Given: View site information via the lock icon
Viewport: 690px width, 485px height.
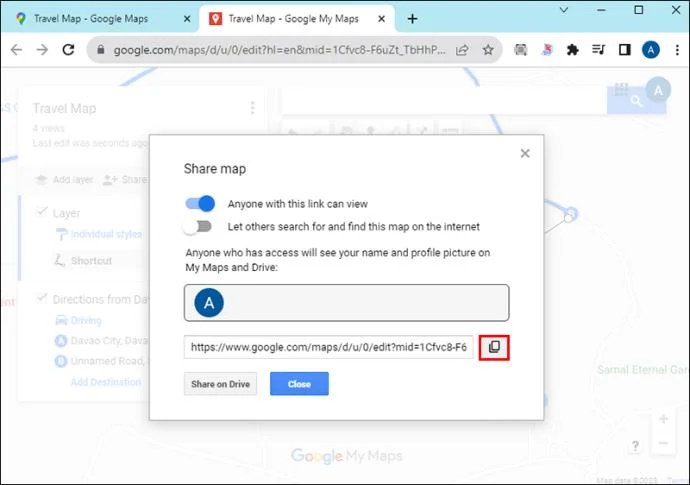Looking at the screenshot, I should coord(101,50).
